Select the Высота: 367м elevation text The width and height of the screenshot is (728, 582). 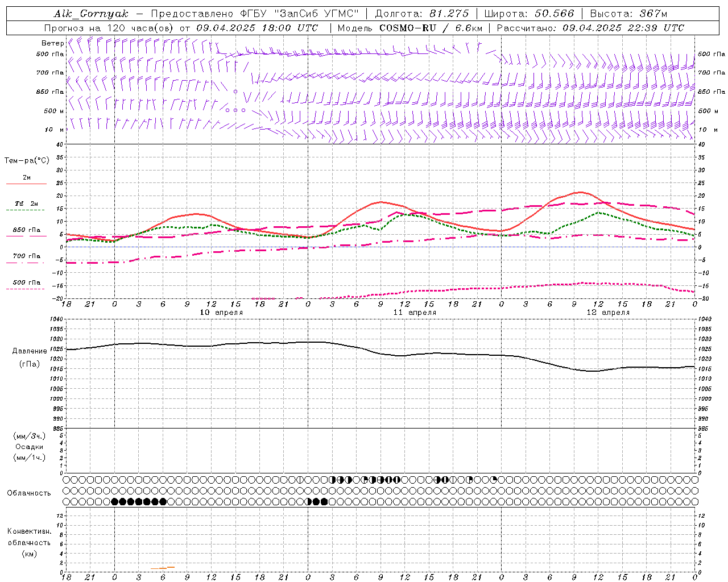click(628, 14)
